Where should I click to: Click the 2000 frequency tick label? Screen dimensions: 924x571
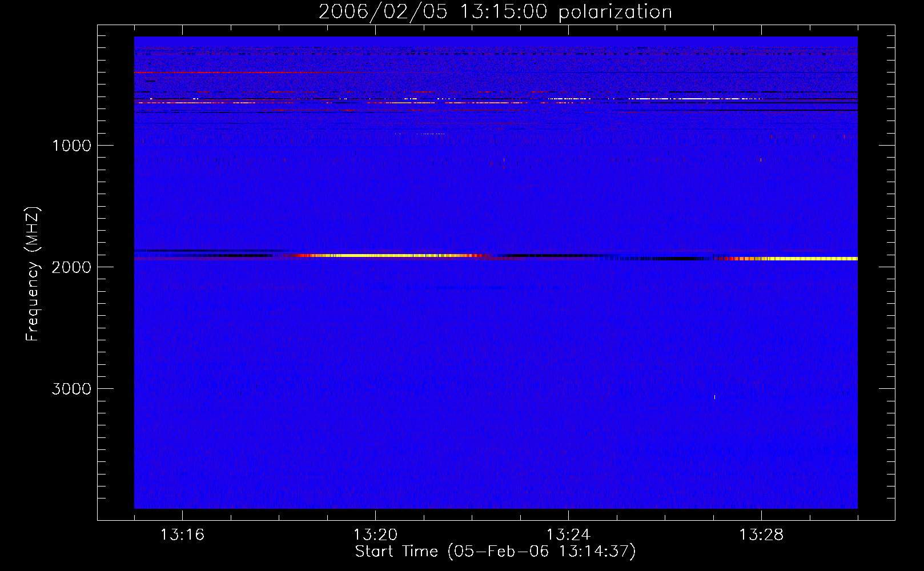pos(71,267)
